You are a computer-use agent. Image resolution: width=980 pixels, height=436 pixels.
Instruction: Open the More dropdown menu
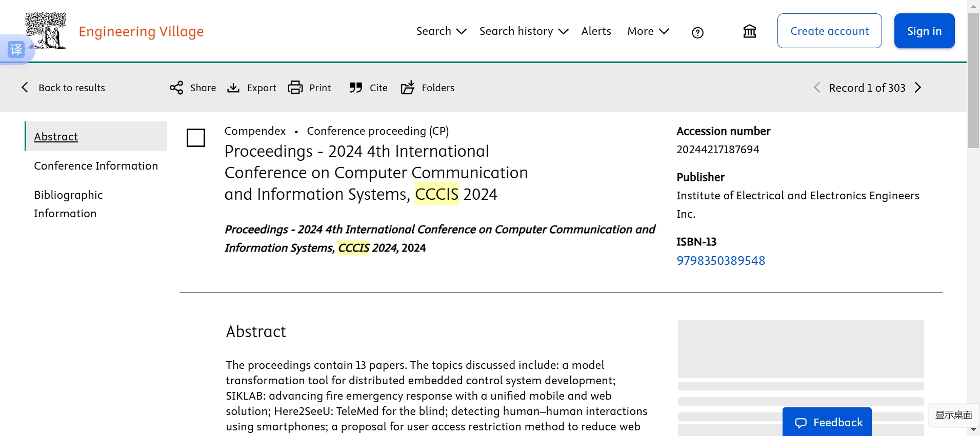[648, 31]
